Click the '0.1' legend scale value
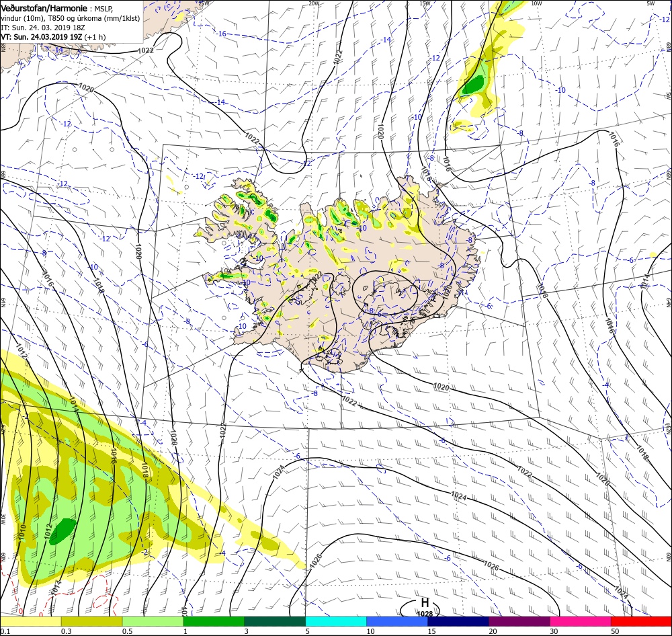This screenshot has height=636, width=672. (5, 631)
